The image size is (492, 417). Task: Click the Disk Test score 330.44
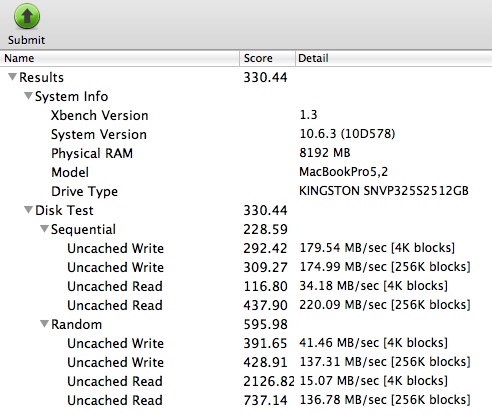[265, 210]
